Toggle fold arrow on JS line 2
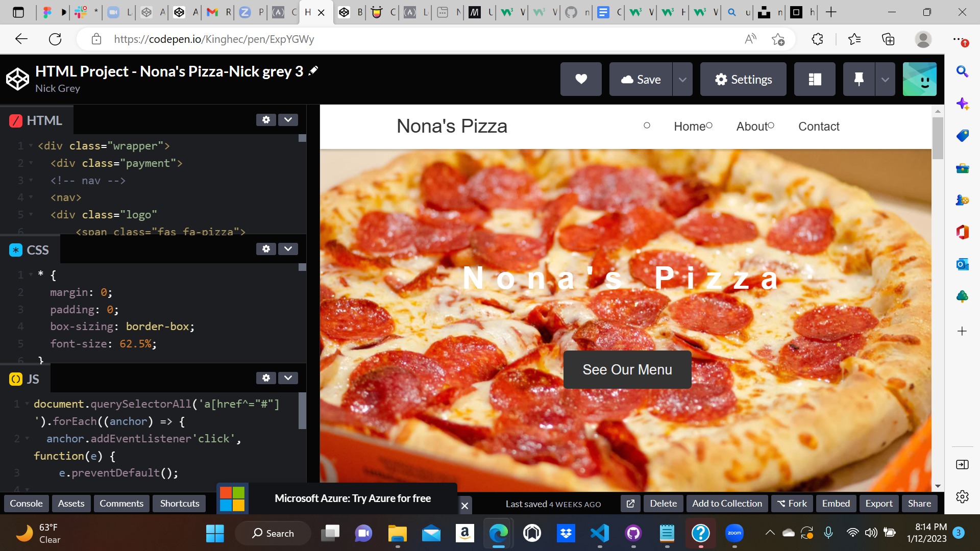 pos(27,438)
